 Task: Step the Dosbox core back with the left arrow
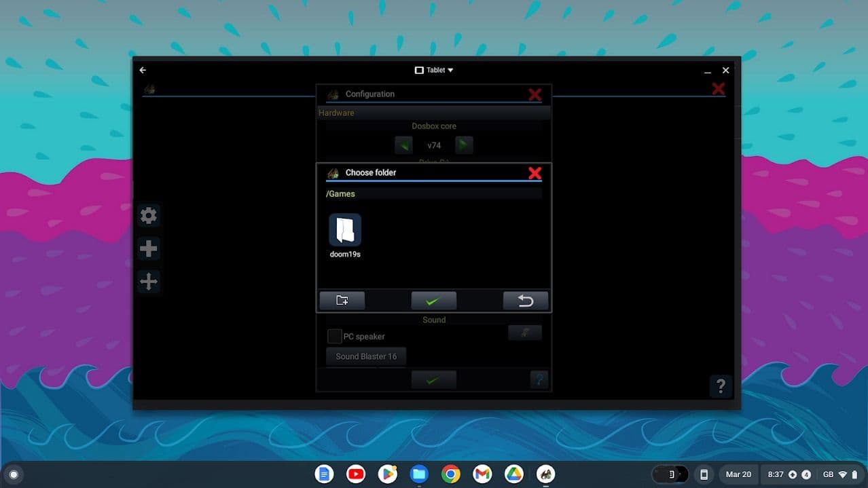(x=403, y=145)
